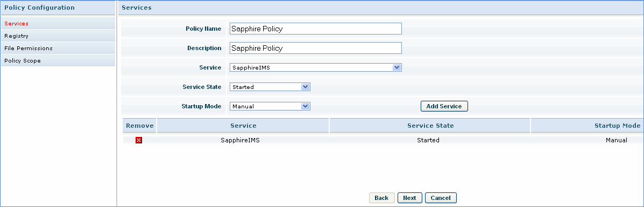Click the Service State column header

pos(430,126)
